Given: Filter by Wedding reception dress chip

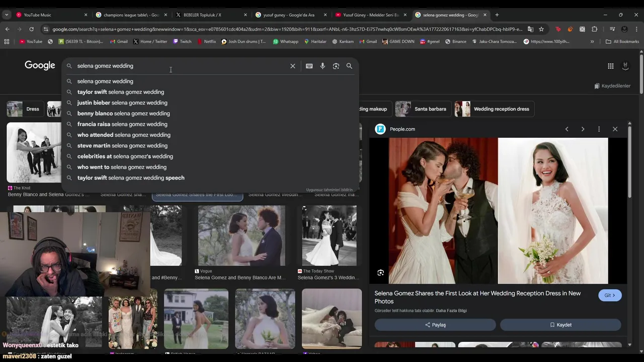Looking at the screenshot, I should tap(494, 109).
